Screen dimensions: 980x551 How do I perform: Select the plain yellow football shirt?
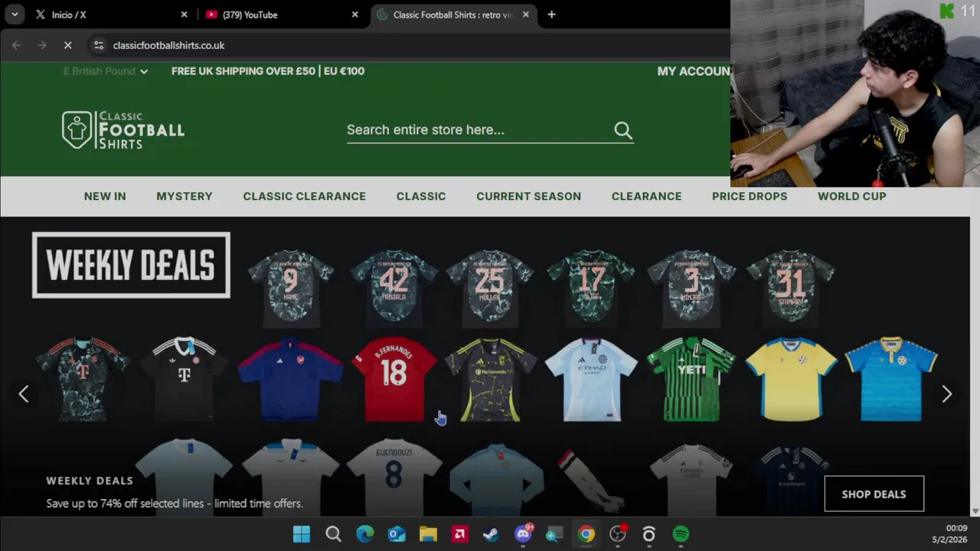[x=791, y=380]
